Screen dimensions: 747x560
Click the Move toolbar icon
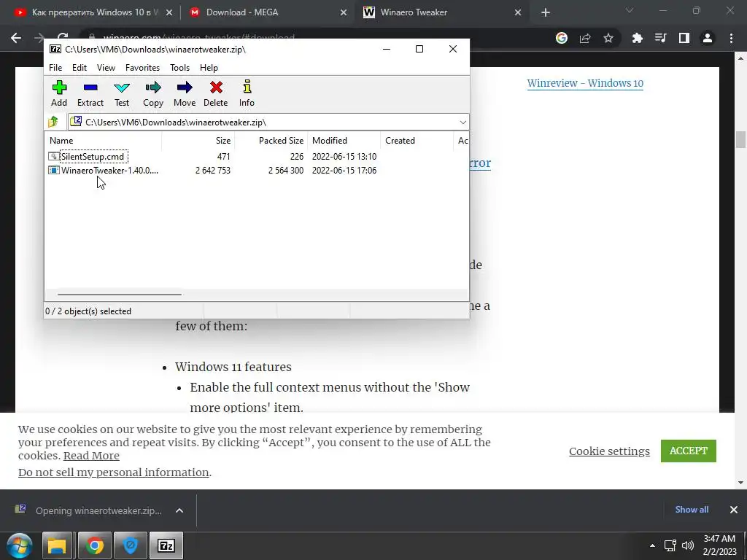click(x=185, y=93)
